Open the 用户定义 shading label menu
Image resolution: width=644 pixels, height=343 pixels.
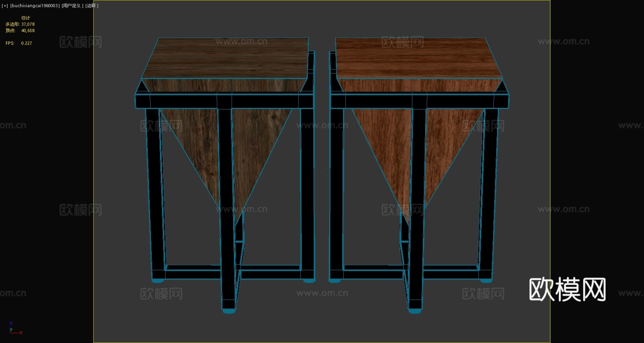[x=72, y=6]
